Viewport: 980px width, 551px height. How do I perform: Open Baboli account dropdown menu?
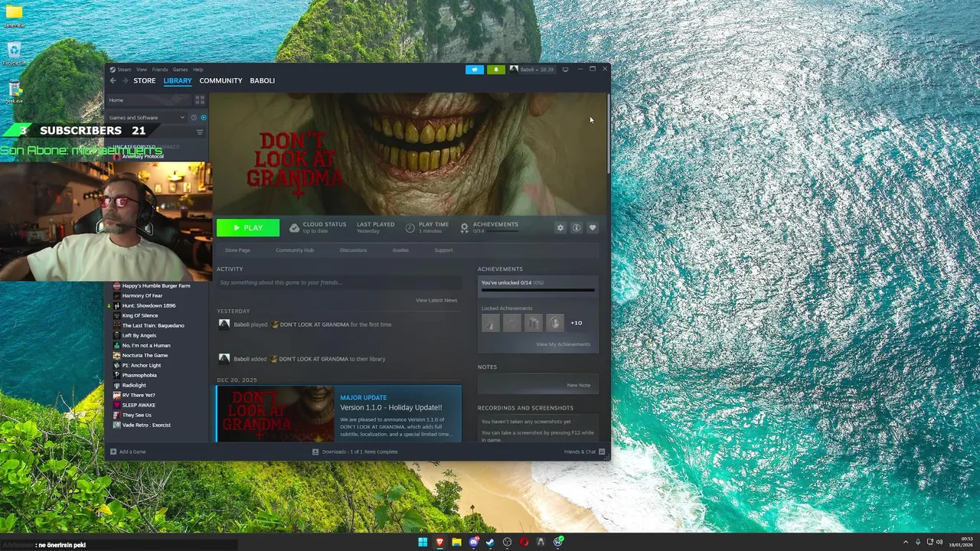532,70
